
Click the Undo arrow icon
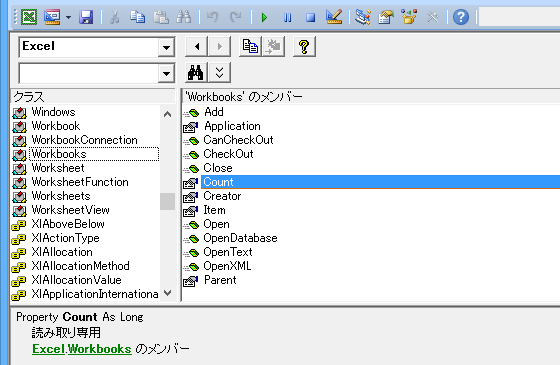pyautogui.click(x=212, y=17)
